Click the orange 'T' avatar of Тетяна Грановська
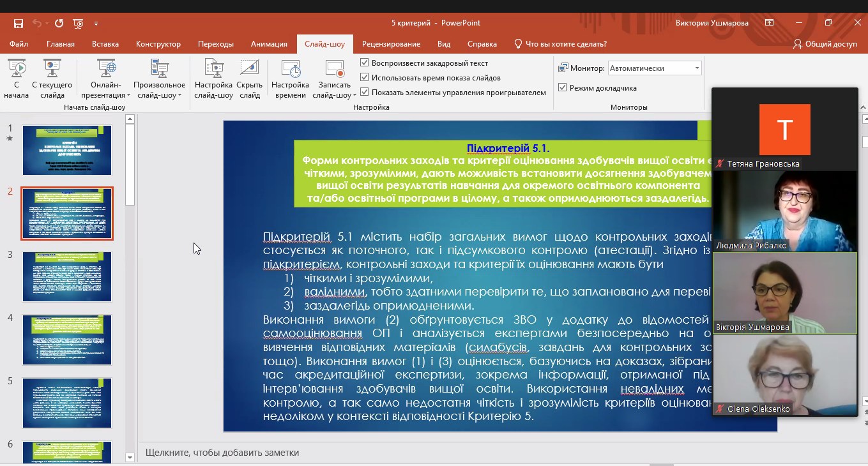 click(x=785, y=130)
